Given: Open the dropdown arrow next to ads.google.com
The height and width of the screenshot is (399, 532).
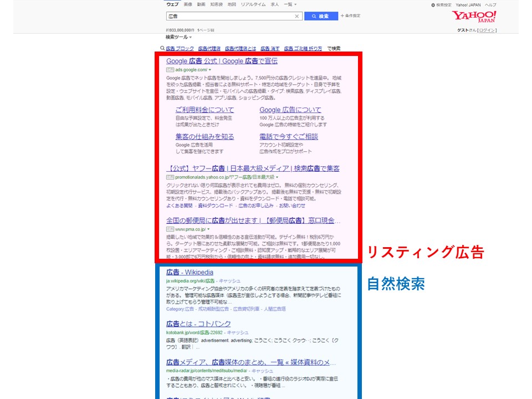Looking at the screenshot, I should [210, 70].
